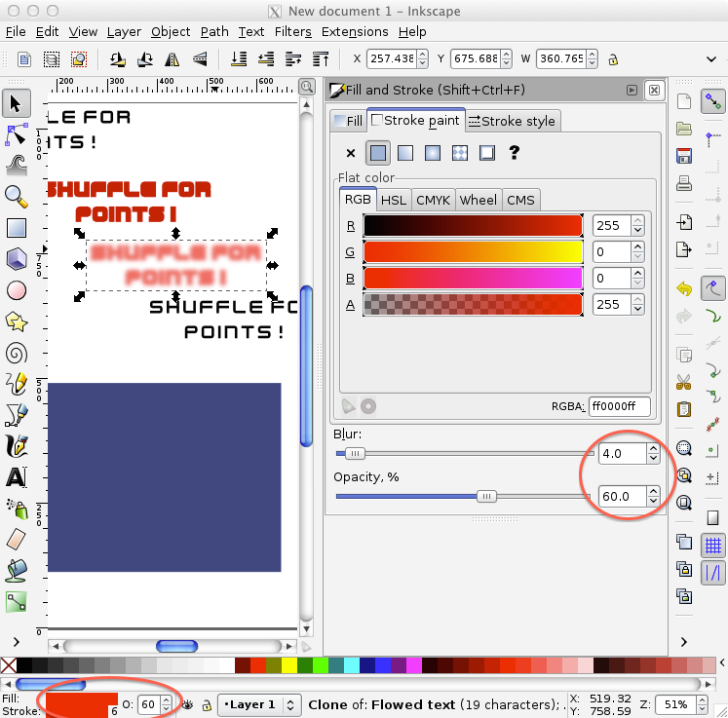Screen dimensions: 728x718
Task: Select flat color paint type
Action: coord(378,152)
